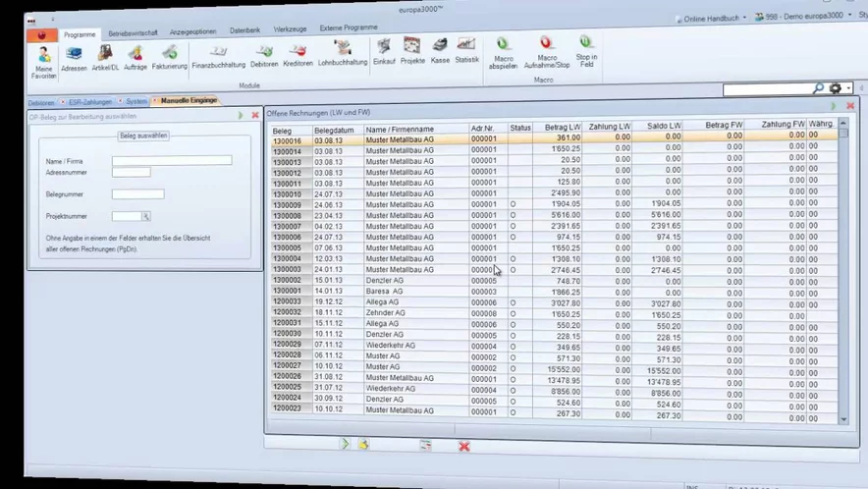The width and height of the screenshot is (868, 489).
Task: Click green arrow in OP-Beleg panel header
Action: pos(241,115)
